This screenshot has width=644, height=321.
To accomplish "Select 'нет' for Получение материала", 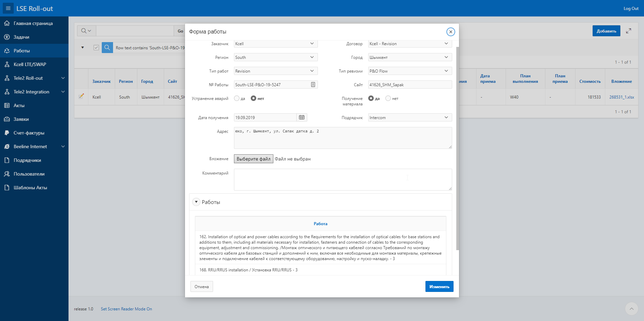I will click(x=388, y=98).
